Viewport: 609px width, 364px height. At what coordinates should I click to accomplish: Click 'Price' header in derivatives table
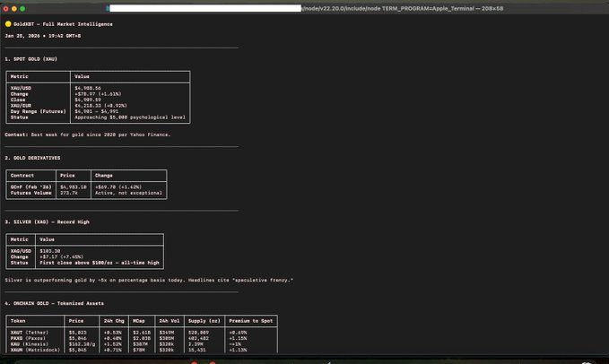67,176
